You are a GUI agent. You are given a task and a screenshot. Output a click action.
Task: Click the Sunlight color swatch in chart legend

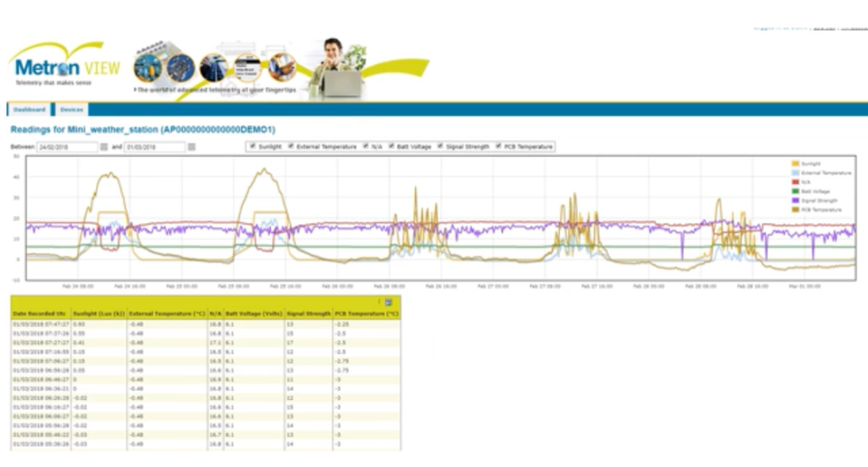[796, 164]
